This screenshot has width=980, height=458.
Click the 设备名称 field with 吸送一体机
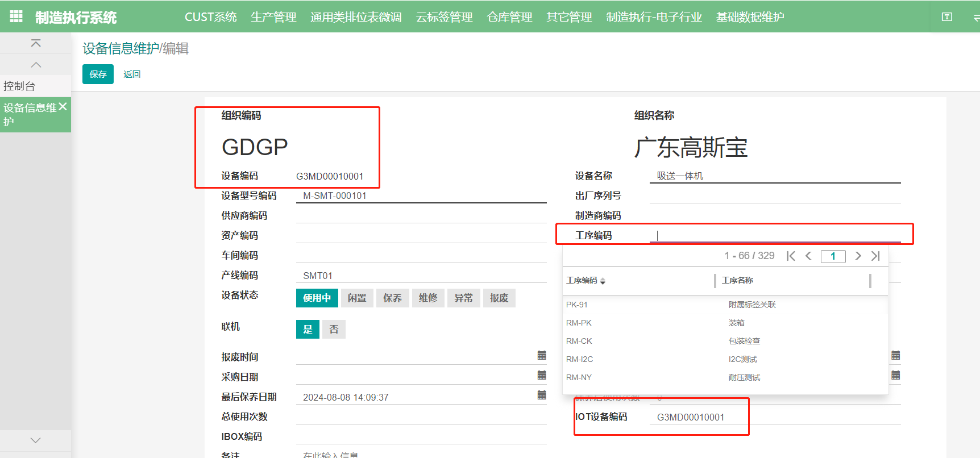click(x=775, y=176)
